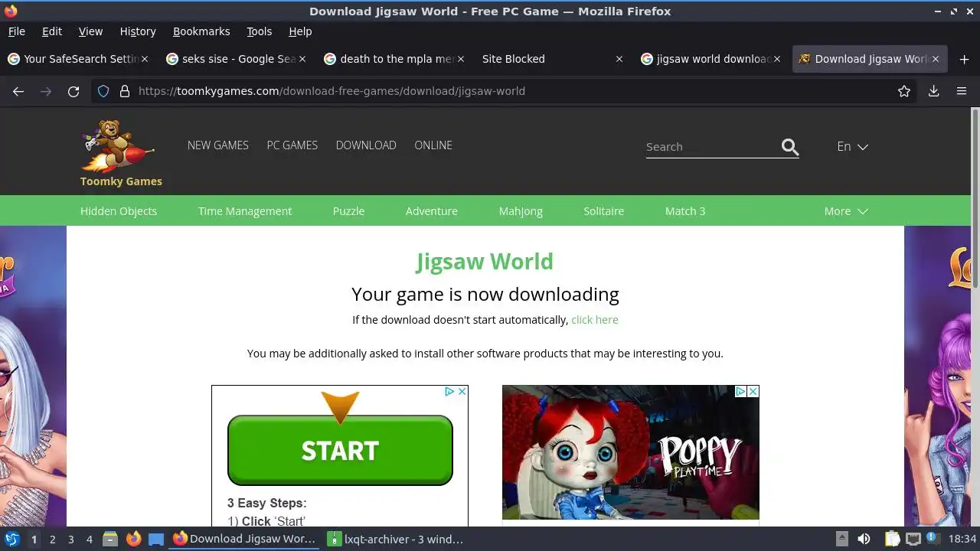
Task: Go back to the previous page
Action: coord(18,91)
